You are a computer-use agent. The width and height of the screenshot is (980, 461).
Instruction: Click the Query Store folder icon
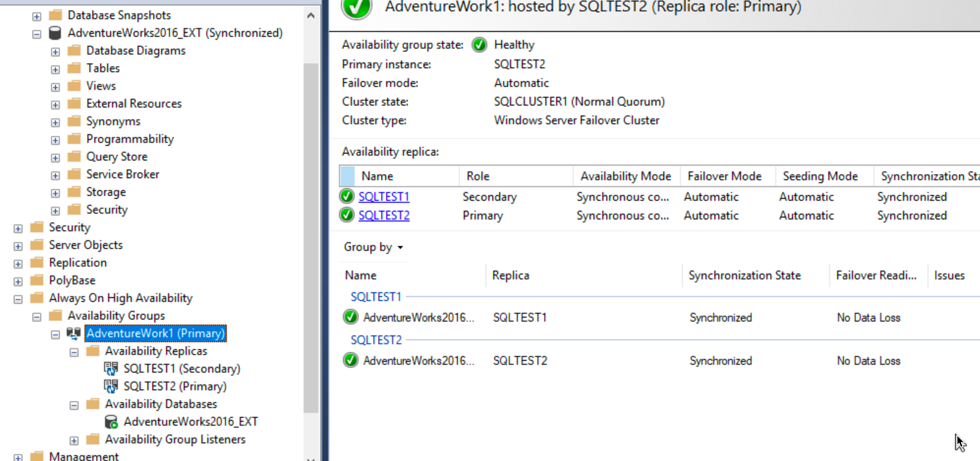[74, 156]
